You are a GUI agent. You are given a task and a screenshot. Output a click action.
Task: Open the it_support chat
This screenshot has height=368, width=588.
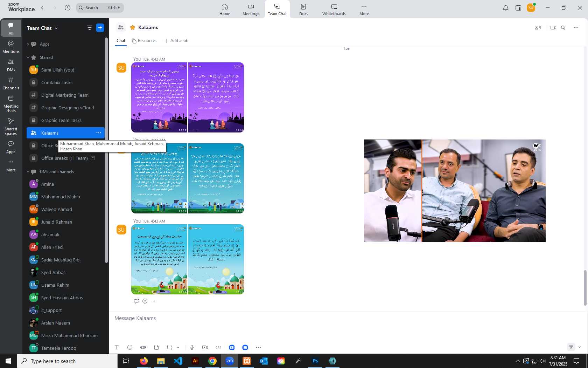pos(65,310)
